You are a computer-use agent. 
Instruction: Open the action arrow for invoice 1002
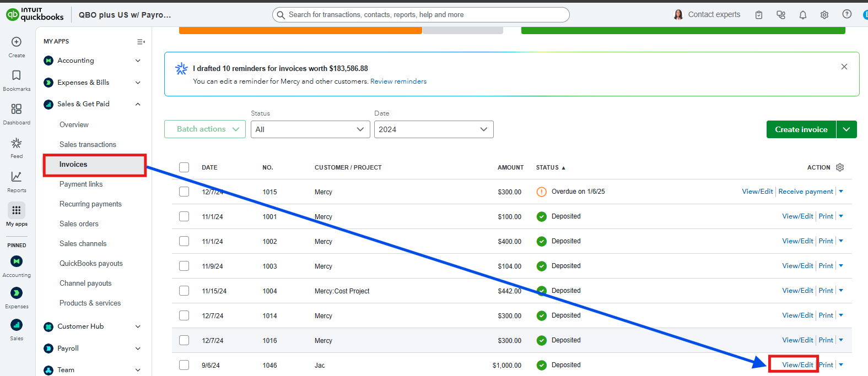[x=841, y=241]
